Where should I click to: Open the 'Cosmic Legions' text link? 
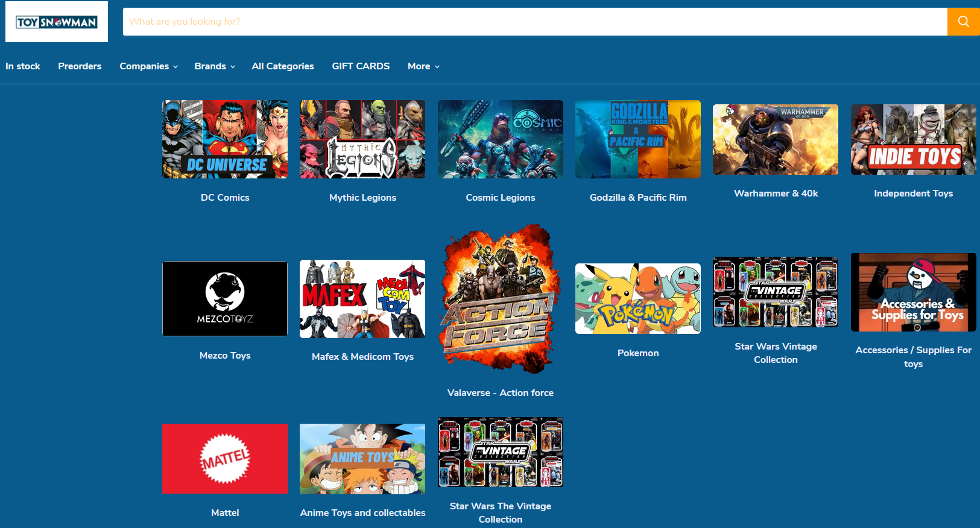501,198
